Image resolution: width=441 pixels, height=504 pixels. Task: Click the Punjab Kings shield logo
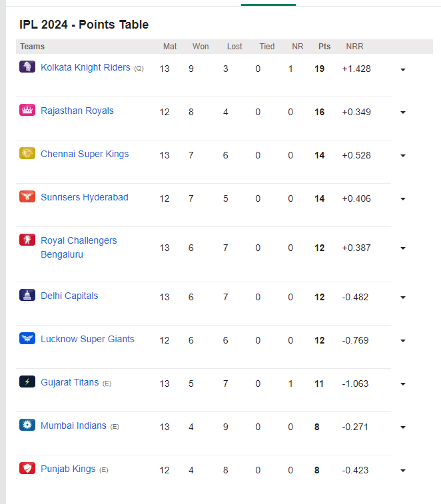27,468
